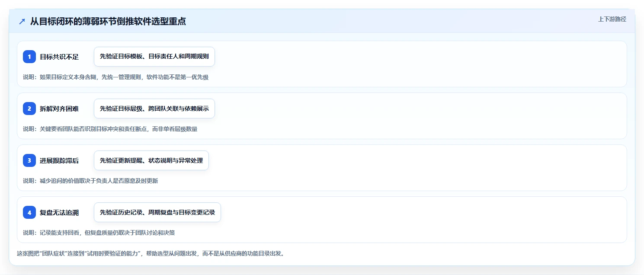Image resolution: width=644 pixels, height=275 pixels.
Task: Click the 先验证目标模板、目标责任人和周期规则 pill
Action: pos(154,57)
